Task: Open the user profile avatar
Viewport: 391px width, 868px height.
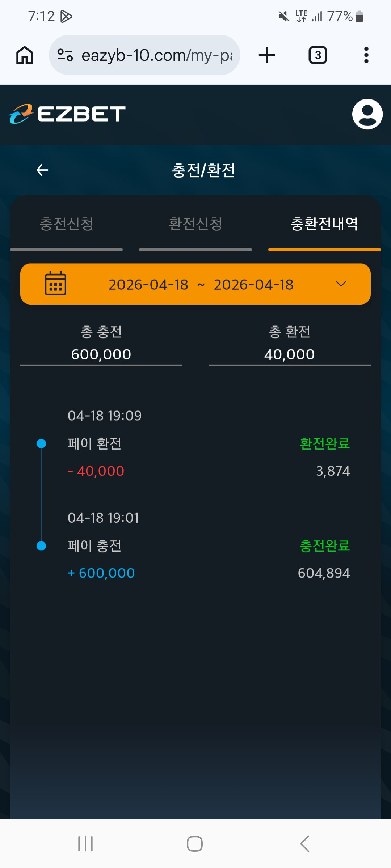Action: coord(367,114)
